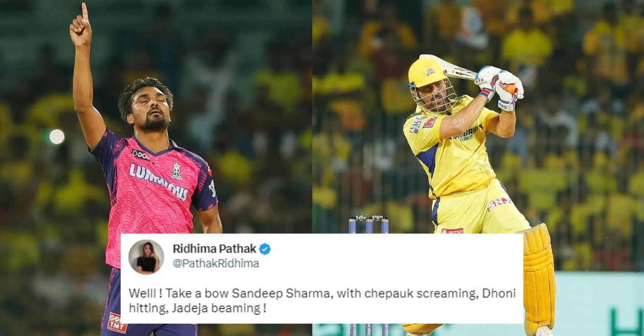The image size is (644, 336).
Task: Open Ridhima Pathak's profile avatar
Action: click(146, 257)
